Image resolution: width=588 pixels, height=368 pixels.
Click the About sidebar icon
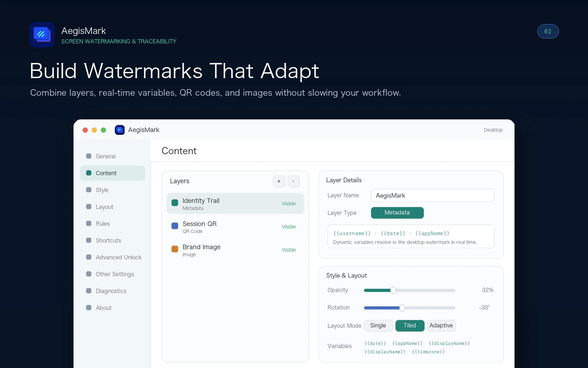click(89, 307)
